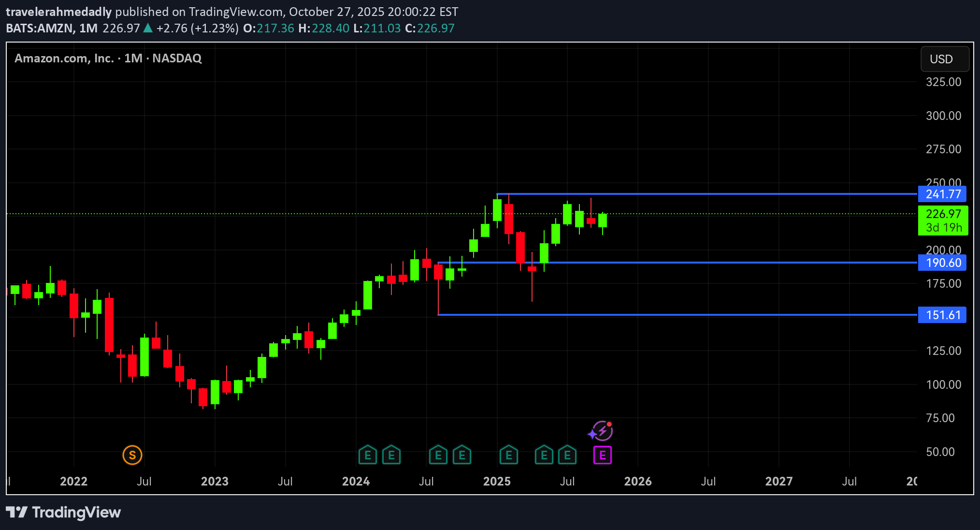Image resolution: width=980 pixels, height=530 pixels.
Task: Click the 2024 label on time axis
Action: (x=356, y=481)
